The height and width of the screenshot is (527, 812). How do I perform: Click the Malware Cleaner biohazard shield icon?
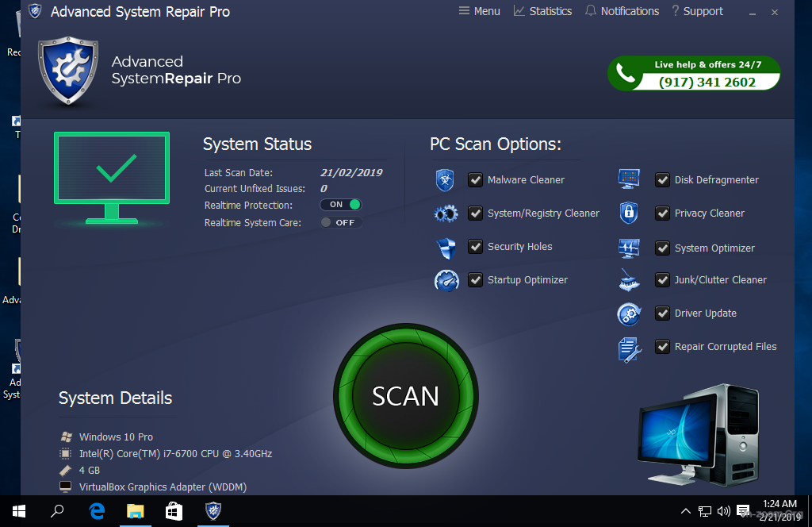pos(445,180)
